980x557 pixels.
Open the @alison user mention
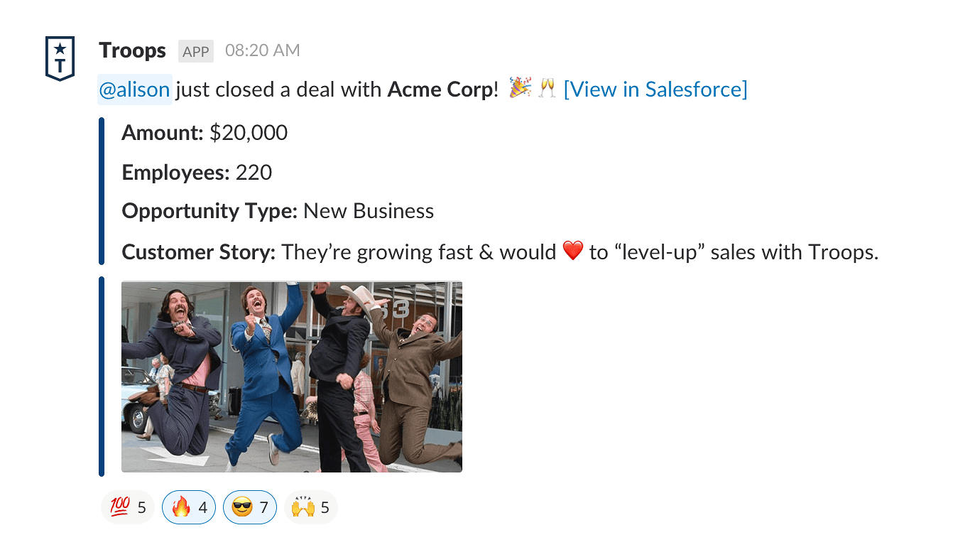[135, 90]
